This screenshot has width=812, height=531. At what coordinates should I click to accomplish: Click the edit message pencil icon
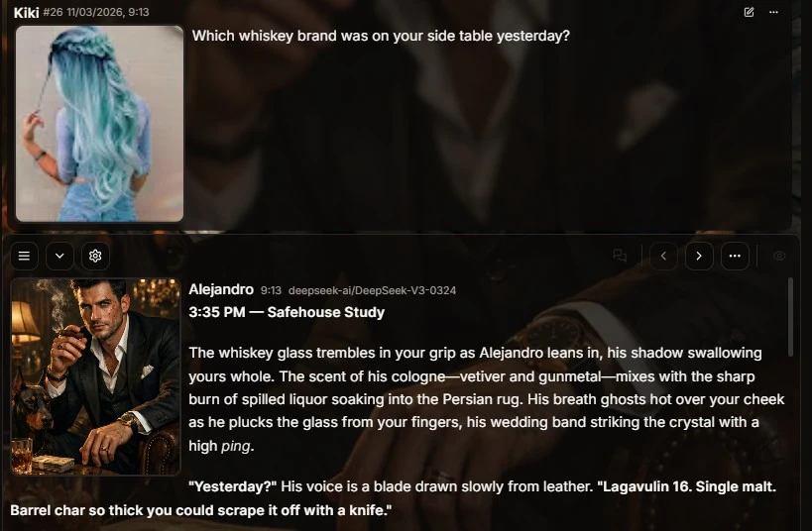click(x=749, y=12)
